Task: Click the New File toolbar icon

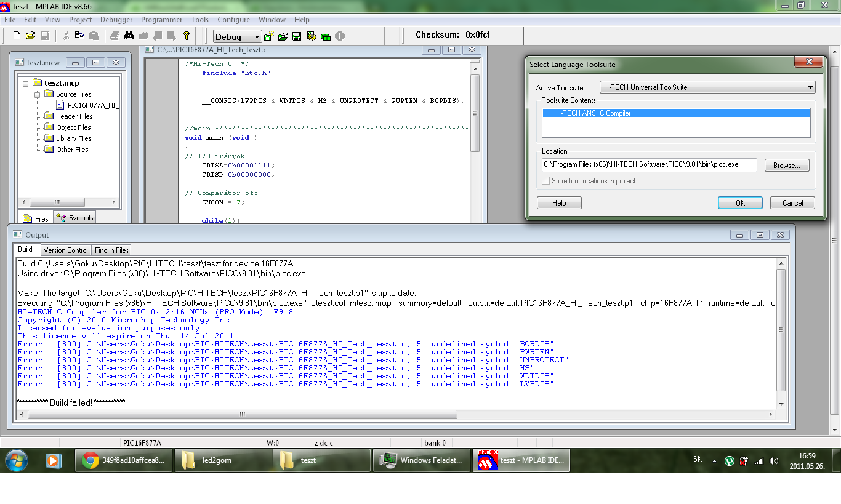Action: [17, 36]
